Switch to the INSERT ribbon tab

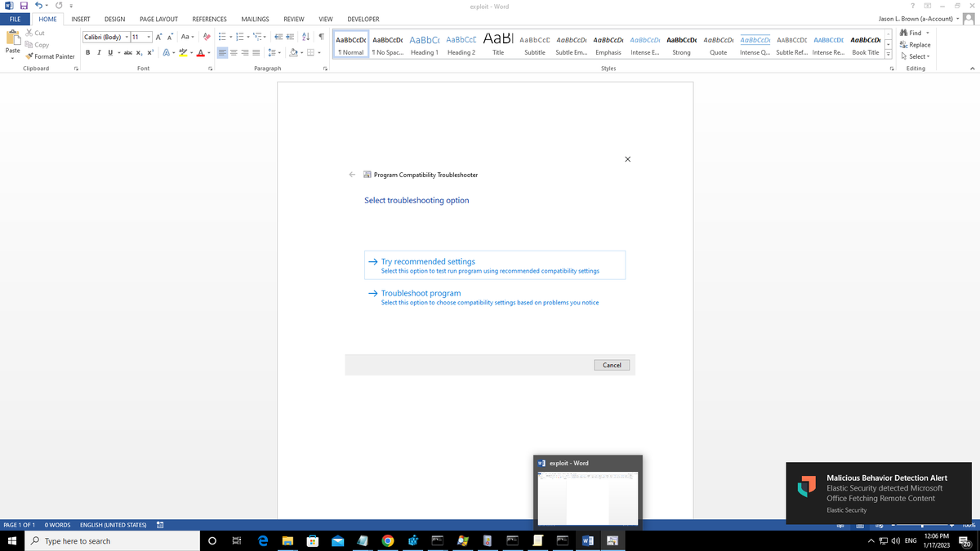(x=81, y=19)
